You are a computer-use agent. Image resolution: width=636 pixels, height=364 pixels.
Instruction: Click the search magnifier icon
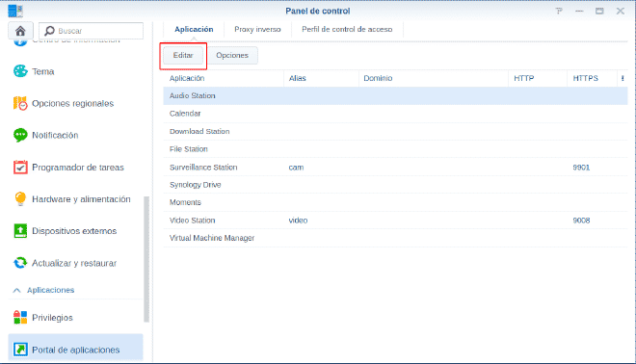(49, 31)
